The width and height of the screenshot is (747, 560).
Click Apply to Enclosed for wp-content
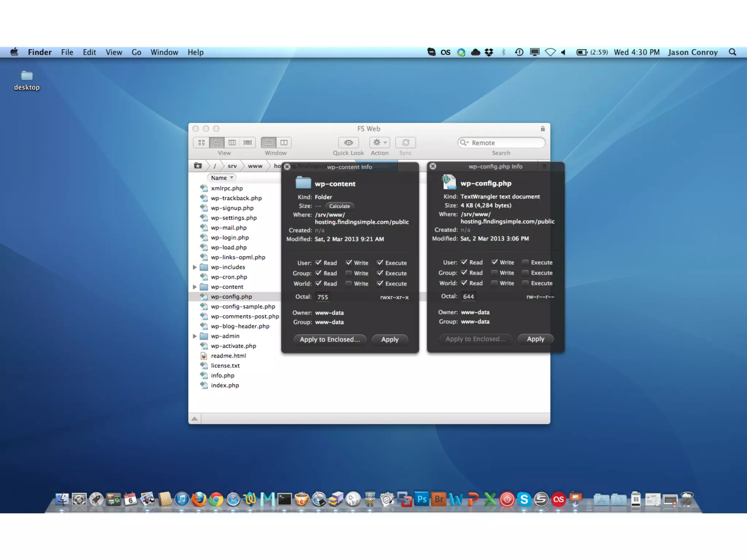(x=330, y=339)
